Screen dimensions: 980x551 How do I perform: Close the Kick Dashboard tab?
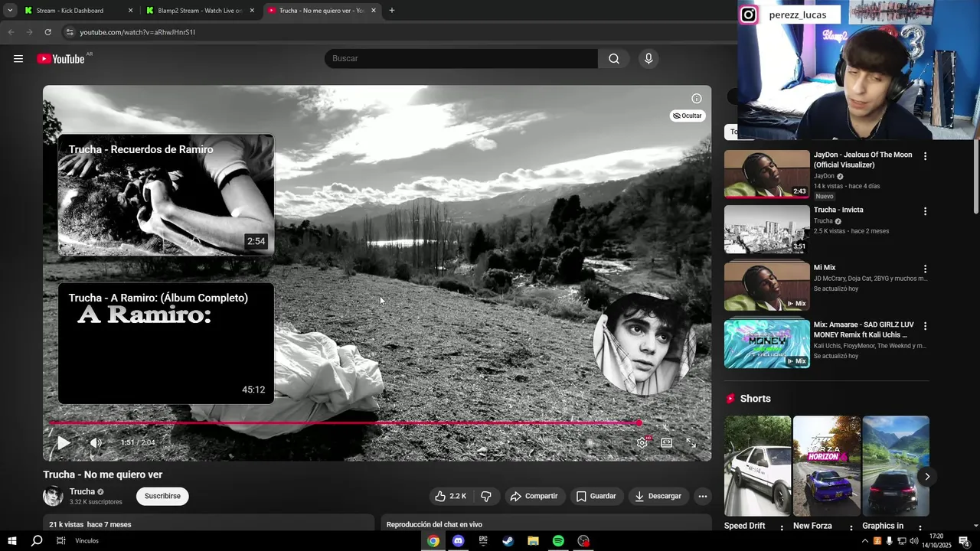click(130, 11)
